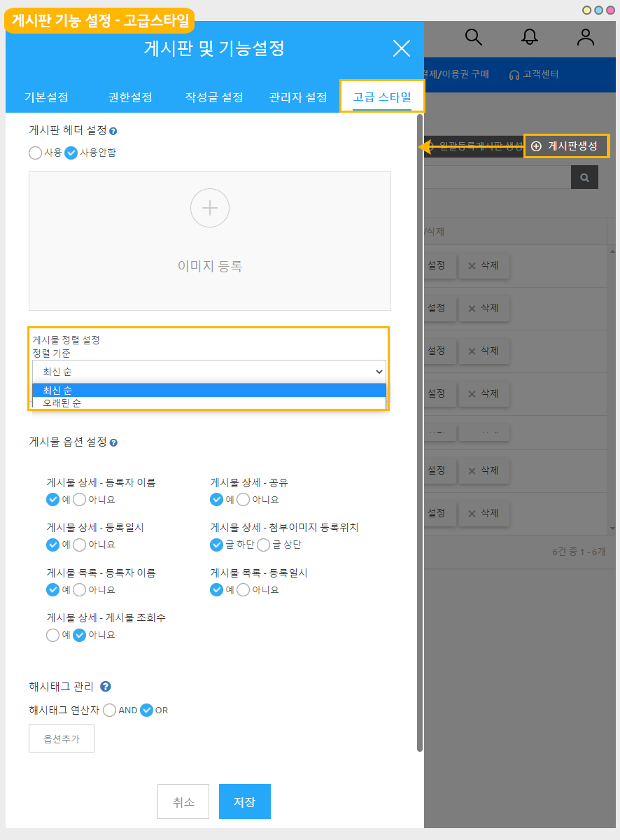The width and height of the screenshot is (620, 840).
Task: Click the settings panel vertical scrollbar
Action: 420,420
